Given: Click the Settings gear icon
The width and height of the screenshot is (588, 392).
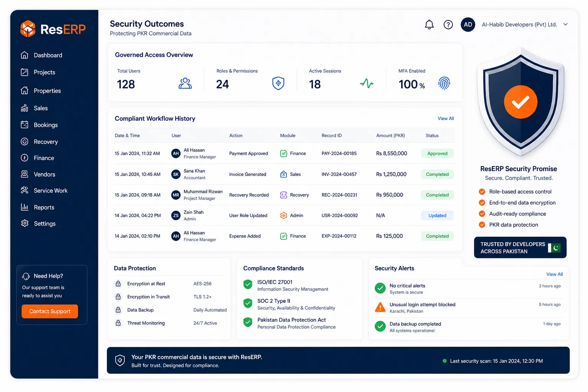Looking at the screenshot, I should (x=24, y=223).
